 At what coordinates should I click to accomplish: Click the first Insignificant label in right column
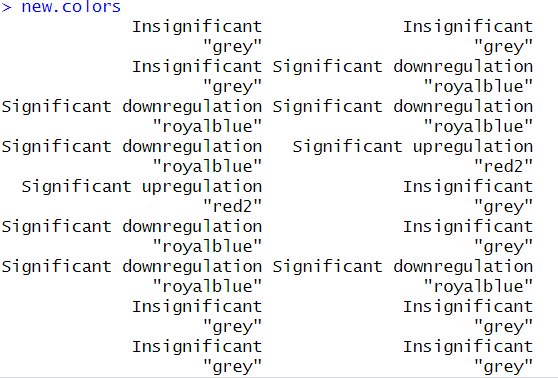pos(468,27)
